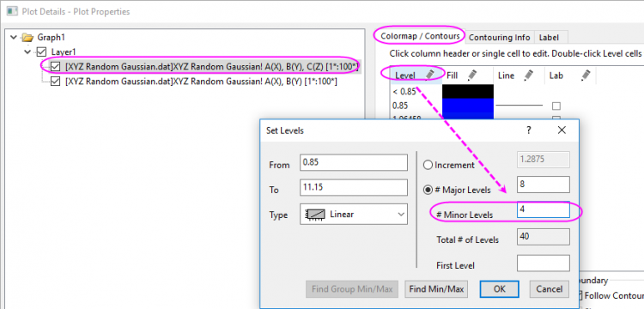Uncheck the A(X), B(Y), C(Z) plot checkbox
The image size is (644, 309).
[56, 66]
